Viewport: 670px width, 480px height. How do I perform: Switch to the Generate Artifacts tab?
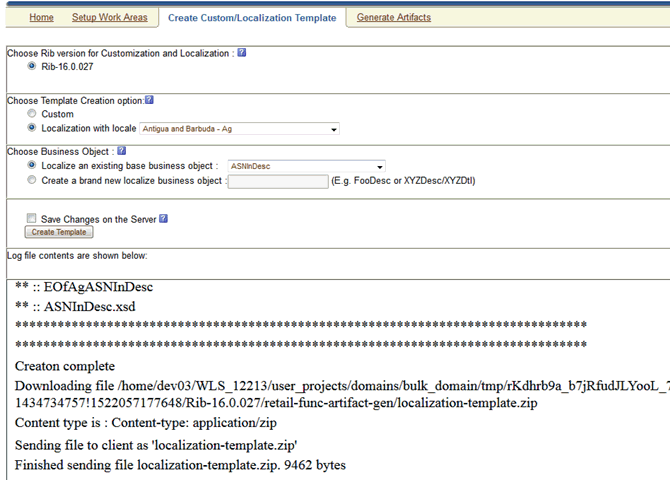point(394,18)
